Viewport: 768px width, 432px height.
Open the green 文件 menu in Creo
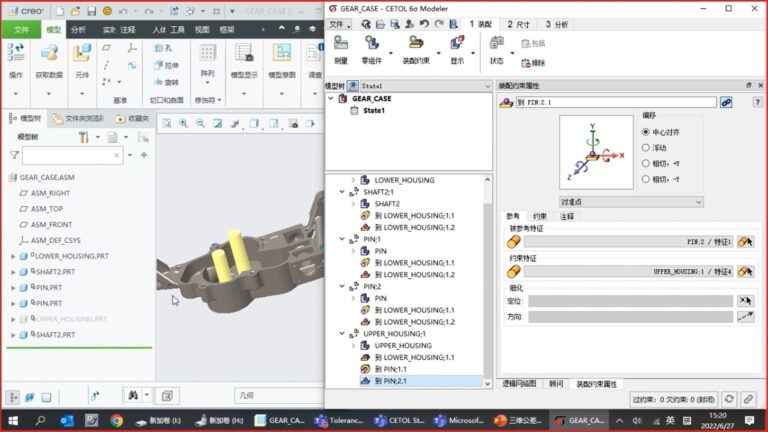tap(21, 29)
